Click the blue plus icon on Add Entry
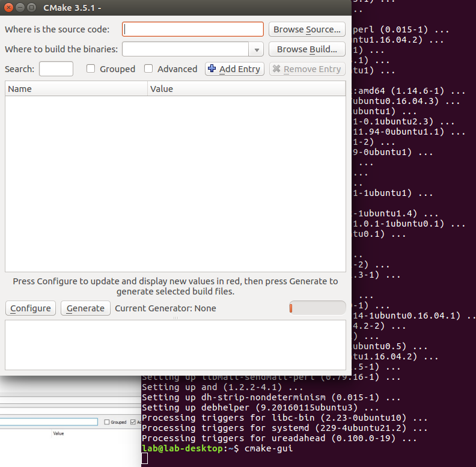Screen dimensions: 476x467 pyautogui.click(x=212, y=69)
